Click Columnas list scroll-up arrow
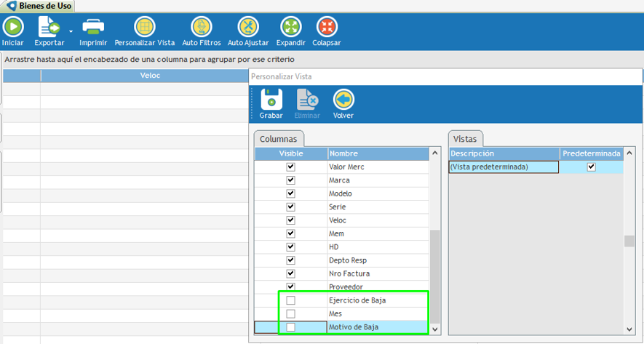 (x=434, y=153)
